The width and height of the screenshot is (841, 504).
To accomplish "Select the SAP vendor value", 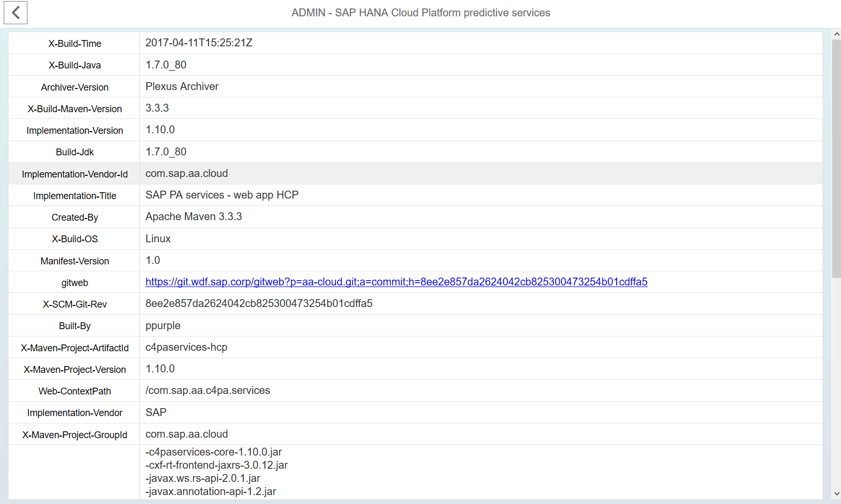I will [x=156, y=412].
